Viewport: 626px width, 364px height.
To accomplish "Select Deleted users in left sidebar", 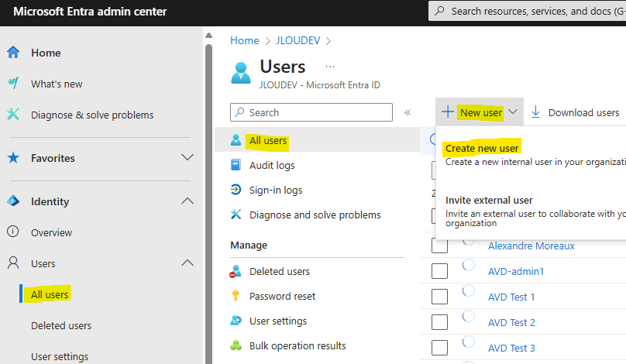I will [61, 326].
